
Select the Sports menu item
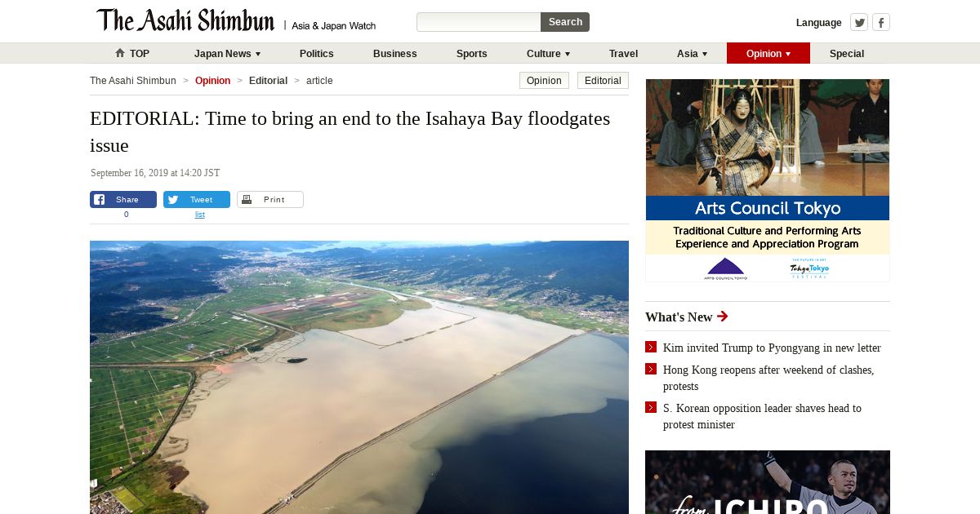coord(472,53)
